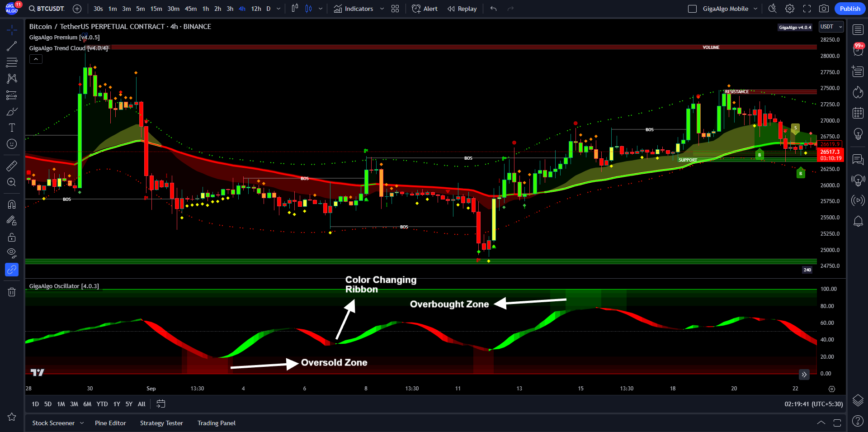Image resolution: width=868 pixels, height=432 pixels.
Task: Set date range to YTD
Action: click(102, 404)
